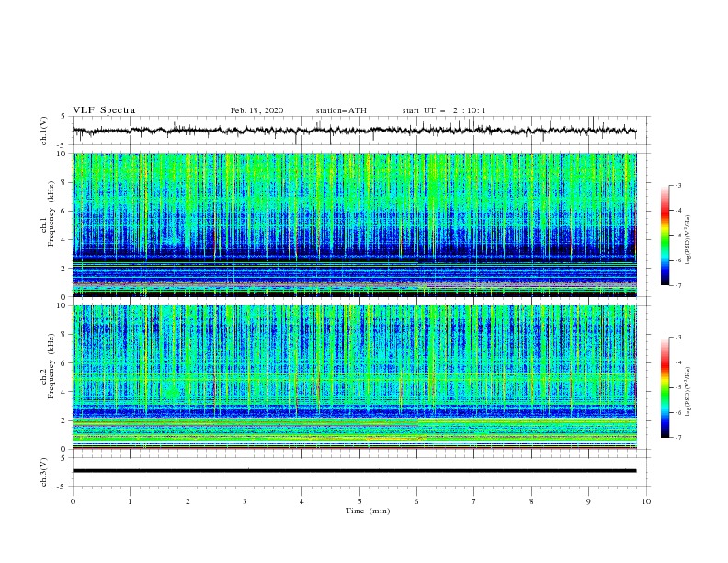The image size is (728, 563).
Task: Click the "-5" tick of the upper colorbar
Action: click(x=677, y=236)
